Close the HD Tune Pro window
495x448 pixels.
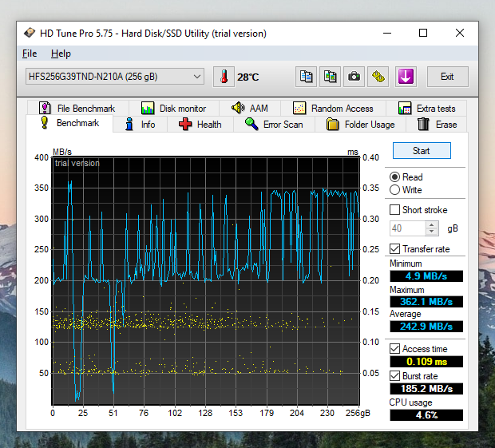point(460,33)
